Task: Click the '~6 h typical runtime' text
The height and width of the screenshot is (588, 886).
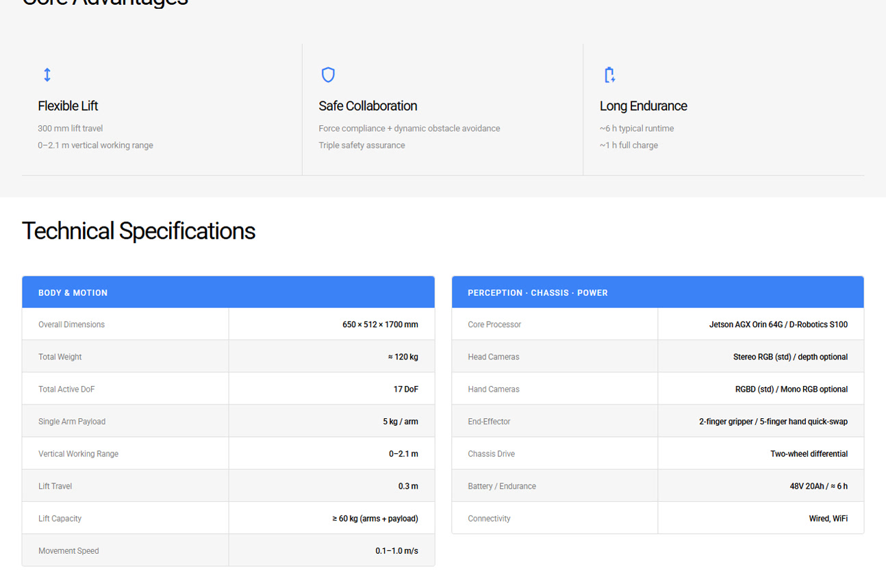Action: click(x=637, y=129)
